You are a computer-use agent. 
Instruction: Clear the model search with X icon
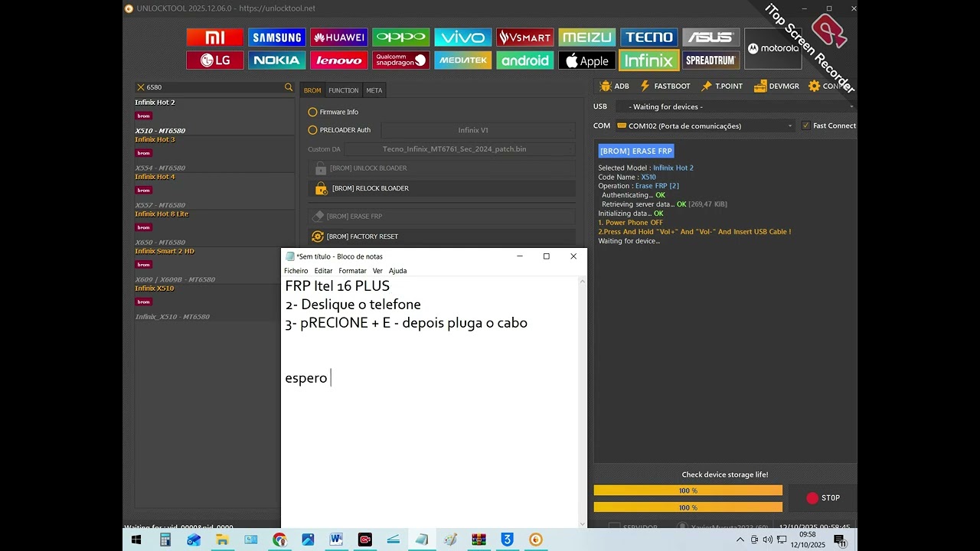click(140, 87)
